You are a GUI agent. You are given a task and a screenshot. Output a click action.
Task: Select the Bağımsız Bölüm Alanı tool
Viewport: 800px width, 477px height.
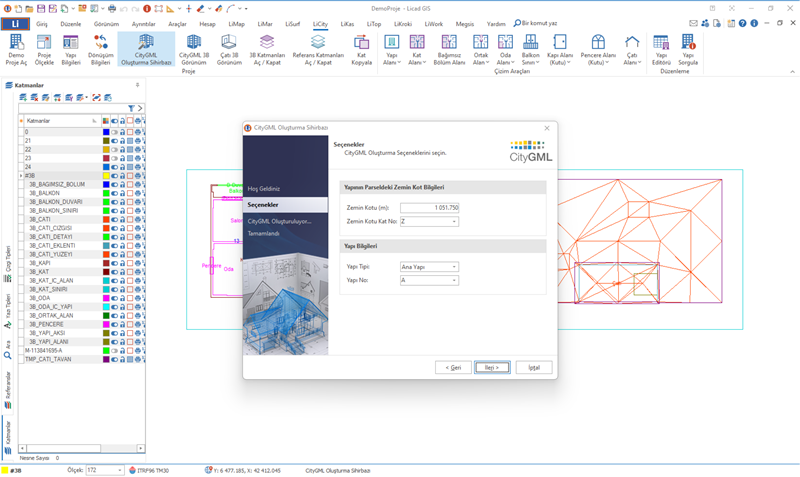coord(449,49)
